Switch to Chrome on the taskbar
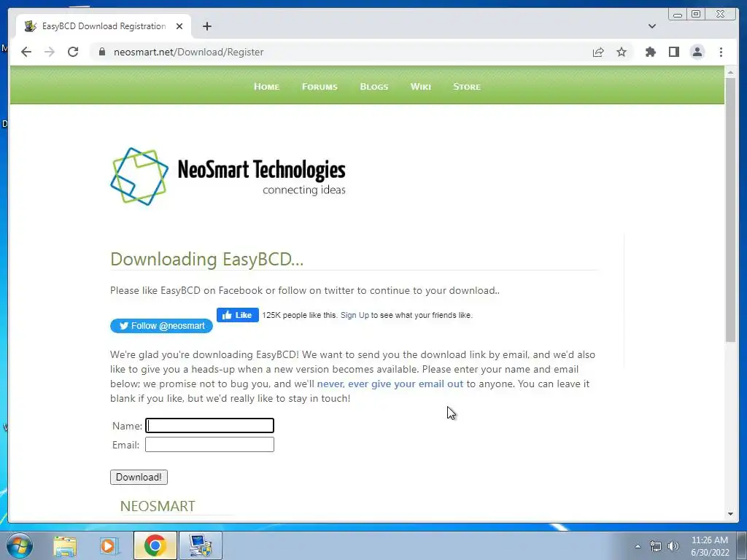747x560 pixels. [155, 545]
